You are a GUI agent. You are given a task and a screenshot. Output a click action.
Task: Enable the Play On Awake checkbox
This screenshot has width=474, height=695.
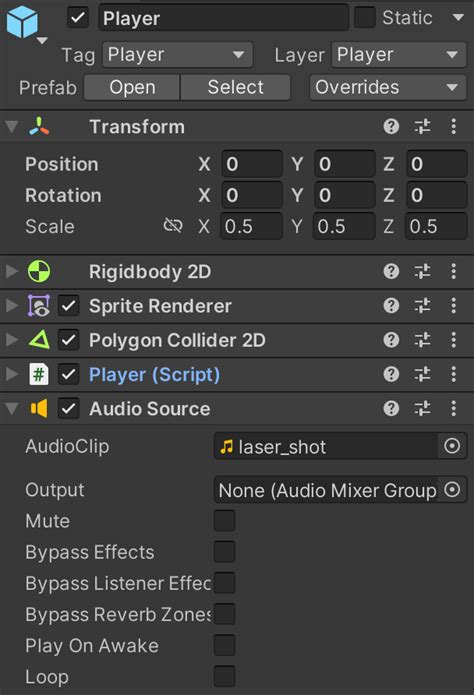pos(224,645)
